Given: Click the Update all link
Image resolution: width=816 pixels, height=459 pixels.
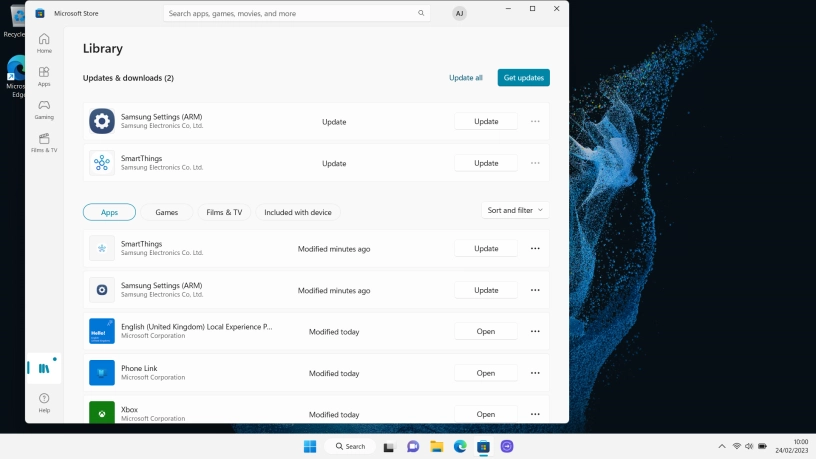Looking at the screenshot, I should coord(465,77).
